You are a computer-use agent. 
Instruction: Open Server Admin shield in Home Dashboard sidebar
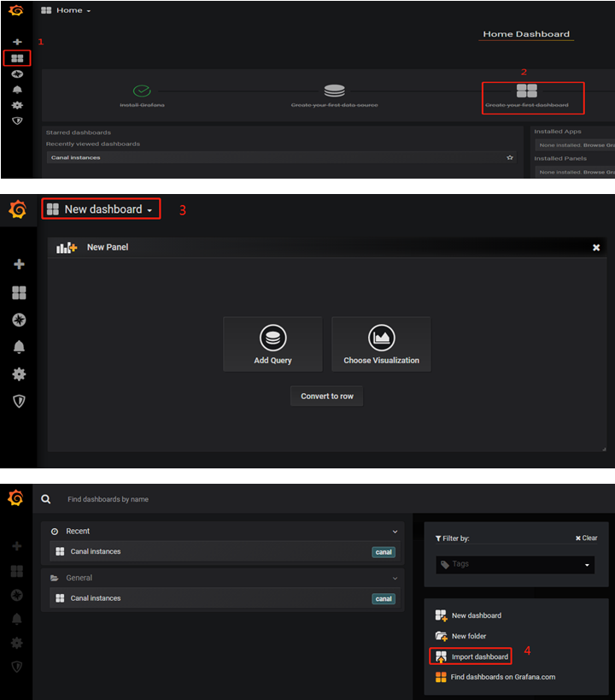tap(17, 121)
